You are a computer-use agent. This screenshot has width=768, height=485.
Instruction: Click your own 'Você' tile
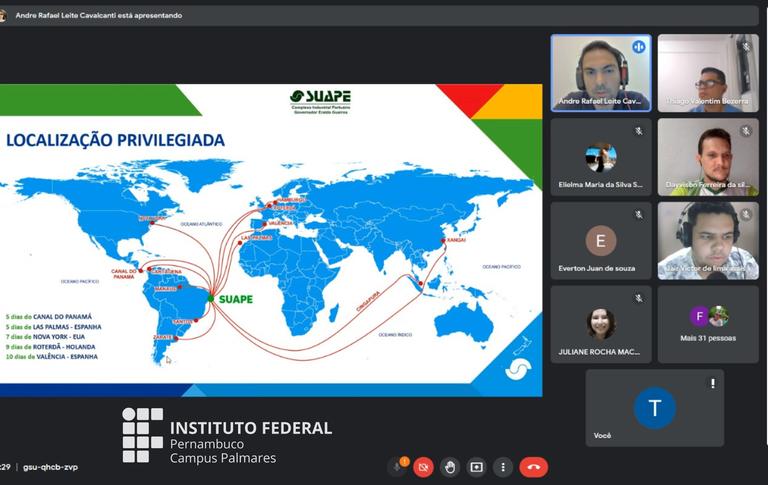pyautogui.click(x=654, y=408)
